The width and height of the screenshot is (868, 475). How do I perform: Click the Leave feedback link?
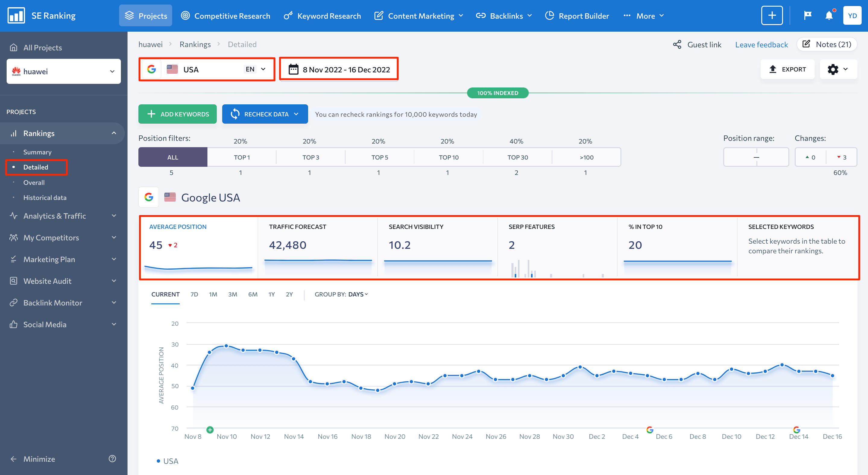point(761,45)
